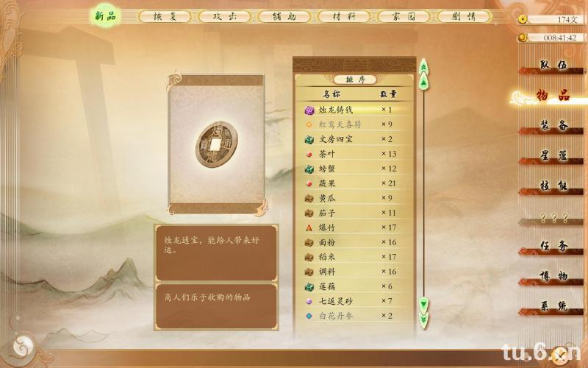Select the 蔬果 row in item list
588x368 pixels.
pyautogui.click(x=355, y=183)
